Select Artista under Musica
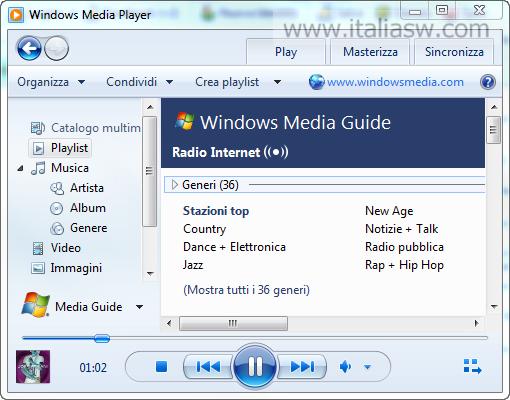510x400 pixels. click(87, 188)
